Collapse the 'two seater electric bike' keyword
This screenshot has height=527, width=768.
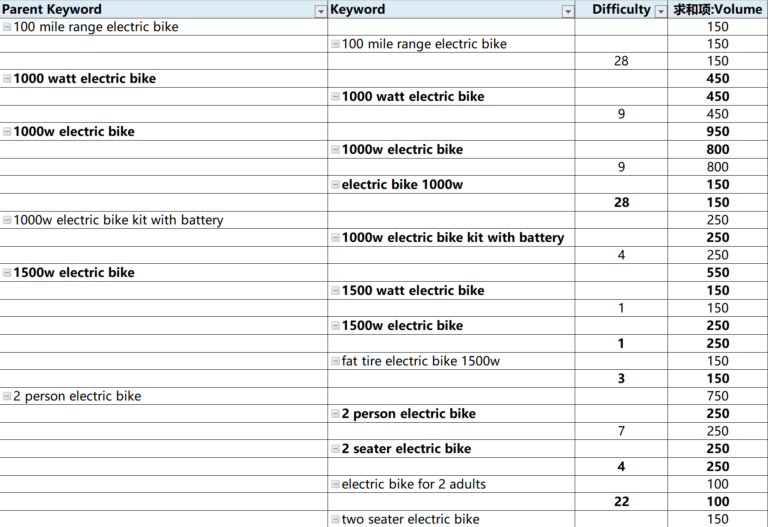[x=335, y=520]
